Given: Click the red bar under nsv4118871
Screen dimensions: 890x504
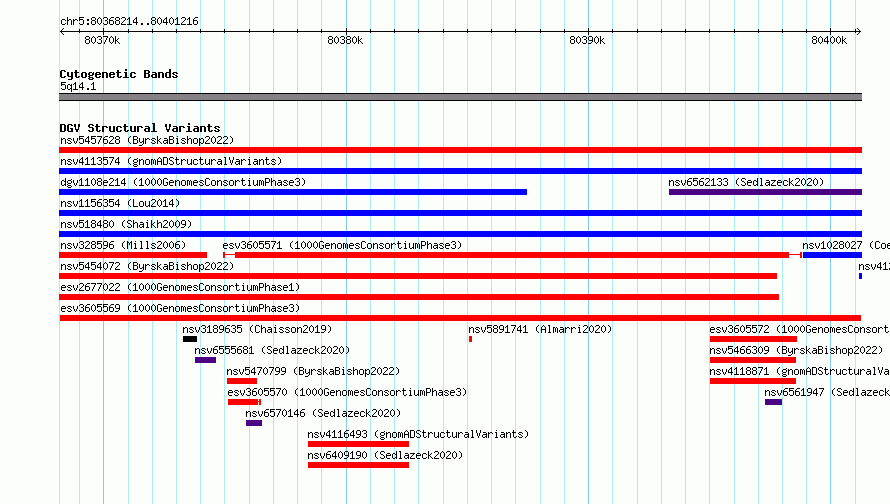Looking at the screenshot, I should pos(753,381).
